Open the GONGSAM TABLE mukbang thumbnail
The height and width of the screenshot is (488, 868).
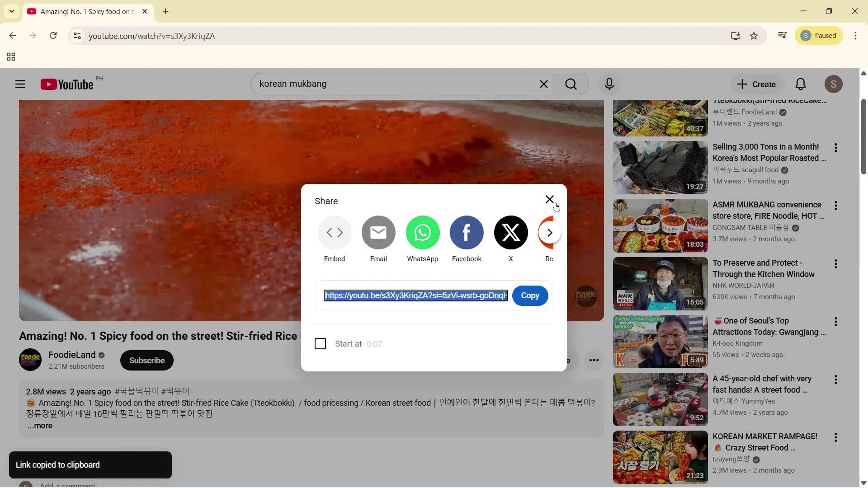[659, 225]
